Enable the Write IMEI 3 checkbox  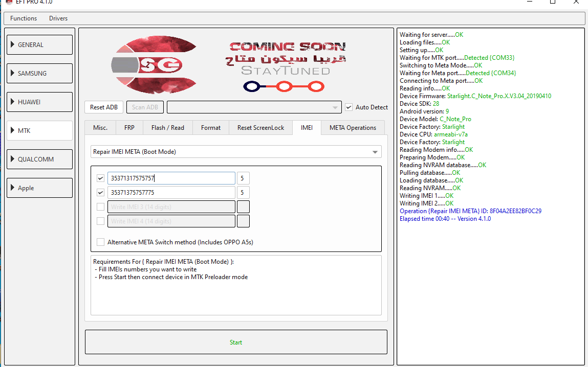(x=100, y=207)
